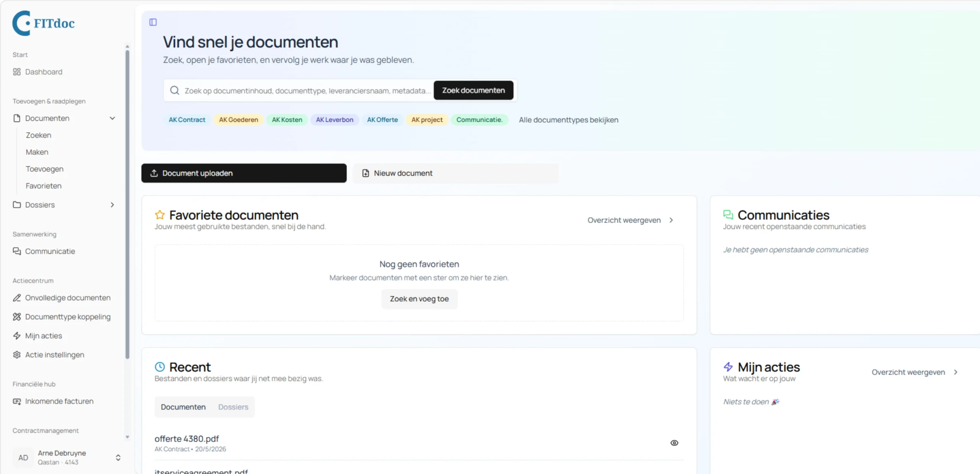Screen dimensions: 980x474
Task: Click the star icon by Favoriete documenten
Action: (160, 215)
